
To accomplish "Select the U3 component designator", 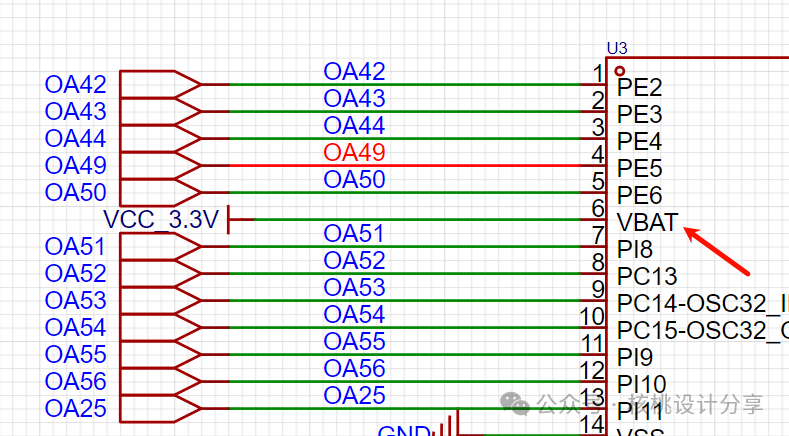I will 617,48.
